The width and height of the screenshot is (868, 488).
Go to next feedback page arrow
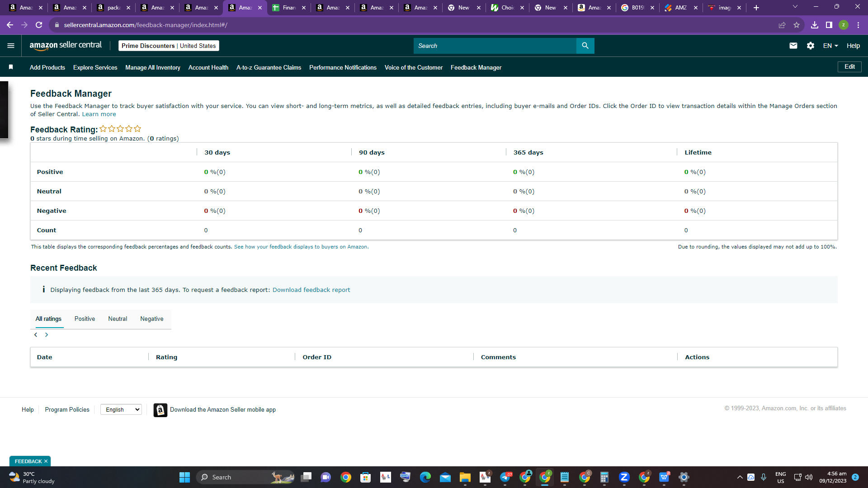coord(47,335)
